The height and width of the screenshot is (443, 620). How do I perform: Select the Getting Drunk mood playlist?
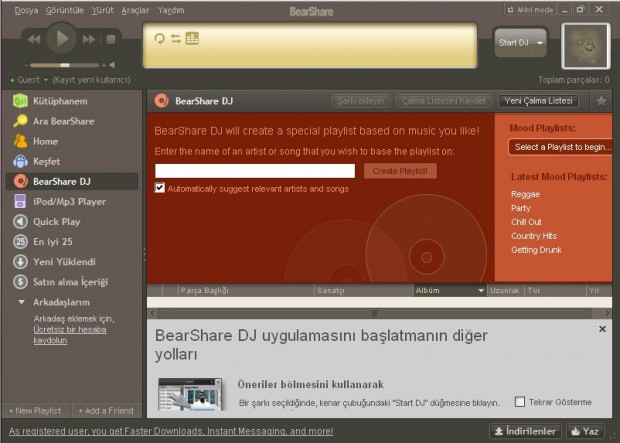pyautogui.click(x=536, y=250)
